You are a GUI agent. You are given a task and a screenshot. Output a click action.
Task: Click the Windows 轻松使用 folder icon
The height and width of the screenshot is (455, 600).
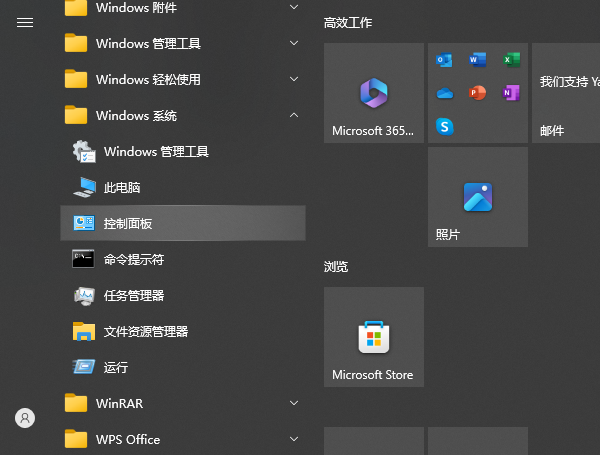[76, 79]
